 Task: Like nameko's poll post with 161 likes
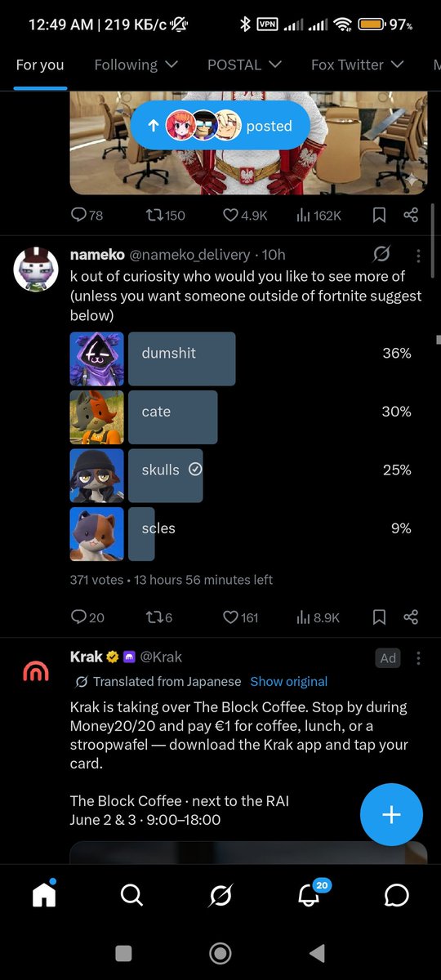(x=240, y=617)
